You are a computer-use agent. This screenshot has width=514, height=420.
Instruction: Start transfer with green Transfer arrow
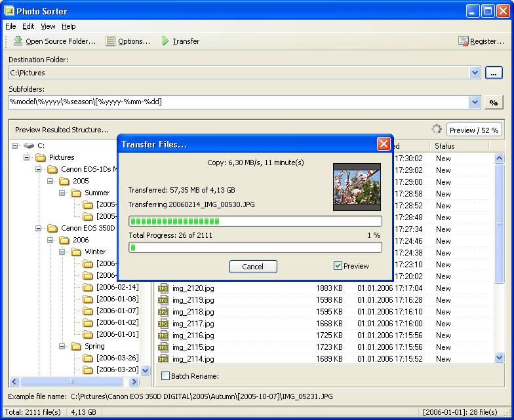[165, 41]
